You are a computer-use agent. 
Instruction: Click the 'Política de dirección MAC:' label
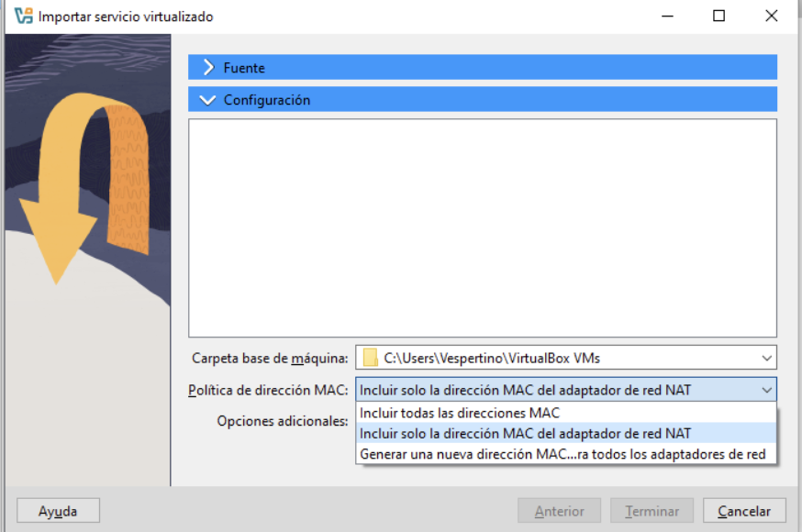pyautogui.click(x=268, y=390)
